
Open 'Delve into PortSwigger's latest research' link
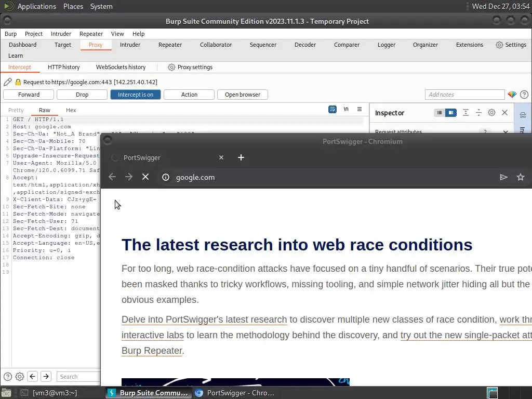click(204, 320)
